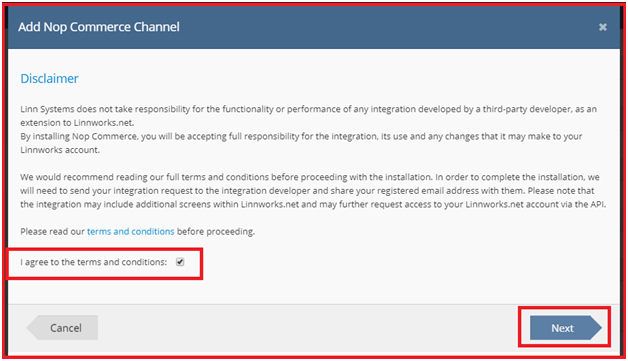Toggle the agree to terms checkbox
Viewport: 628px width, 361px height.
[180, 262]
